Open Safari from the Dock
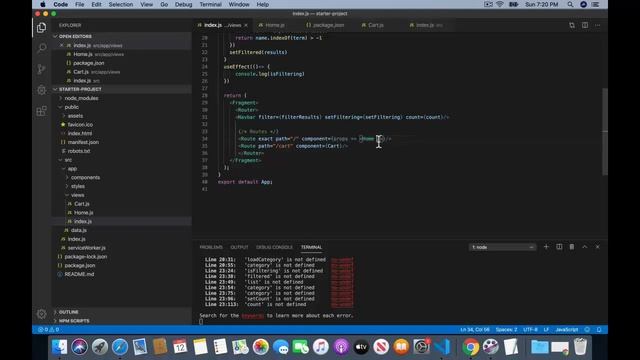640x360 pixels. click(x=120, y=347)
